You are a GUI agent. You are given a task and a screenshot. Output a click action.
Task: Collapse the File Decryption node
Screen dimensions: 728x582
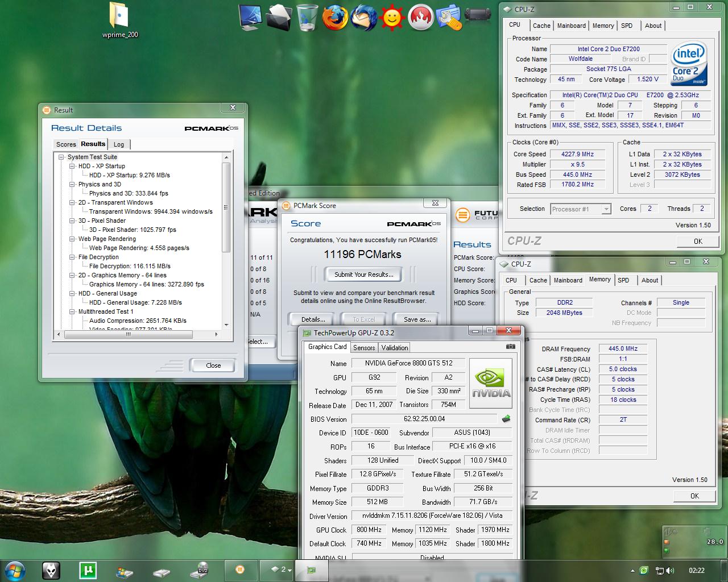[72, 257]
